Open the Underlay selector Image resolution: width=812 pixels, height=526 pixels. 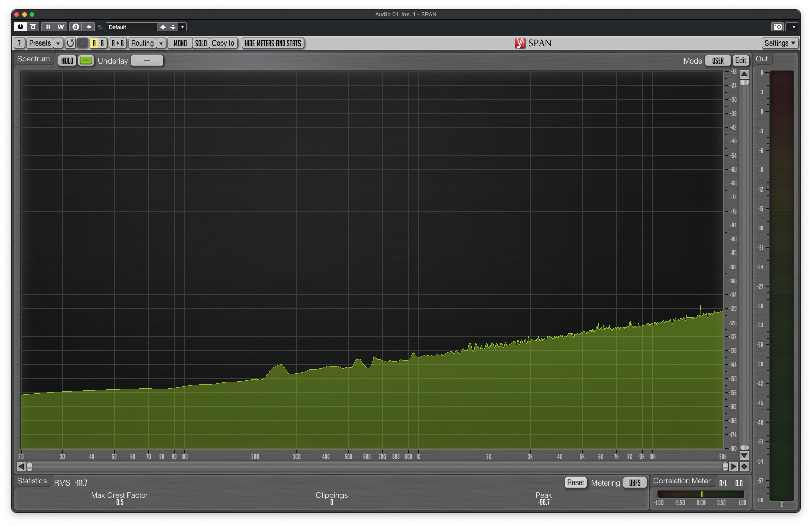point(147,60)
